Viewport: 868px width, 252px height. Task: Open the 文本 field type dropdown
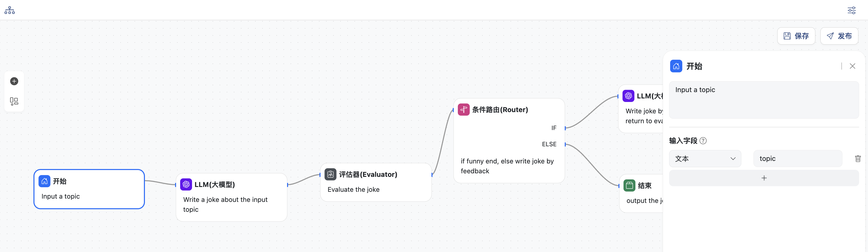coord(705,158)
